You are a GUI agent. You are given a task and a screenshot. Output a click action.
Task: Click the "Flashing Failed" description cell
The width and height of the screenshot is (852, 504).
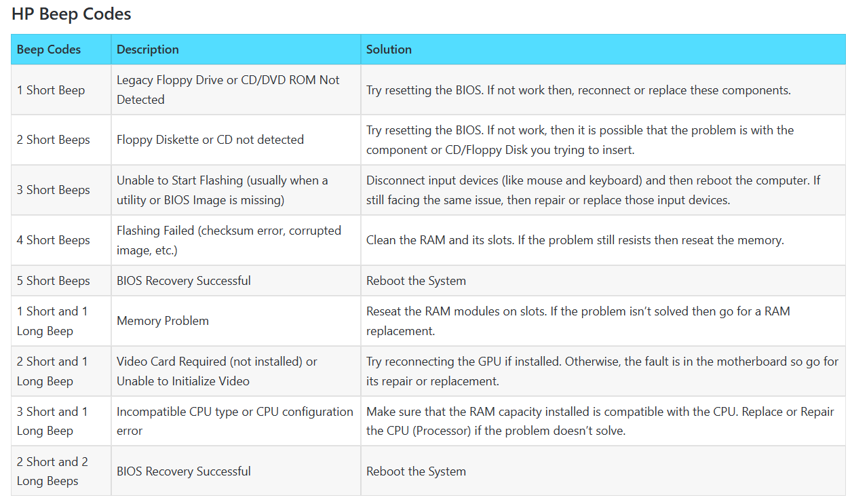229,240
